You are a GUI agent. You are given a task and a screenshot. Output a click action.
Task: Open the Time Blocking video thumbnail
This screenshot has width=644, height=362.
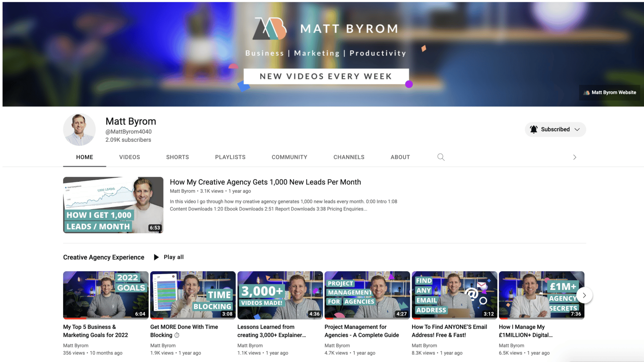pyautogui.click(x=193, y=295)
